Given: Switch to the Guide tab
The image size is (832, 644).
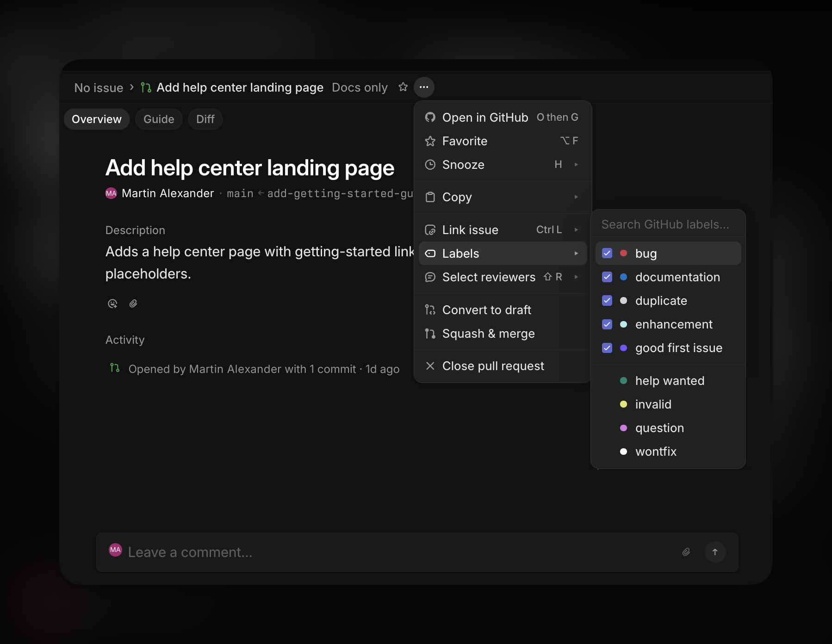Looking at the screenshot, I should 159,119.
